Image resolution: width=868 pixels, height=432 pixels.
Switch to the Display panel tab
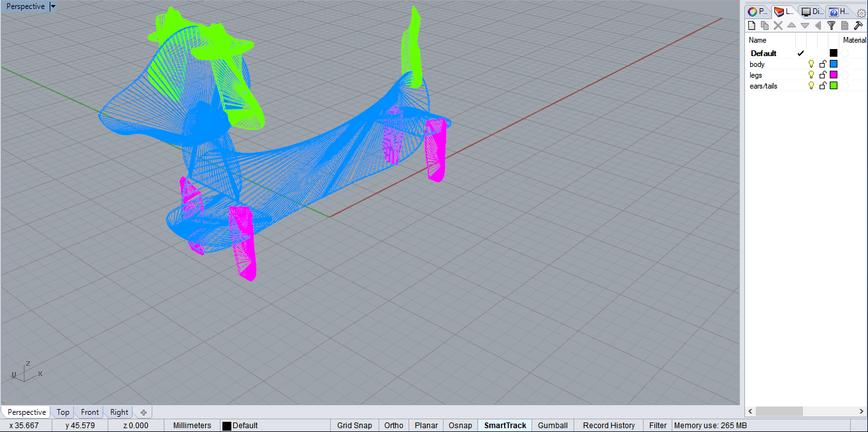point(812,11)
